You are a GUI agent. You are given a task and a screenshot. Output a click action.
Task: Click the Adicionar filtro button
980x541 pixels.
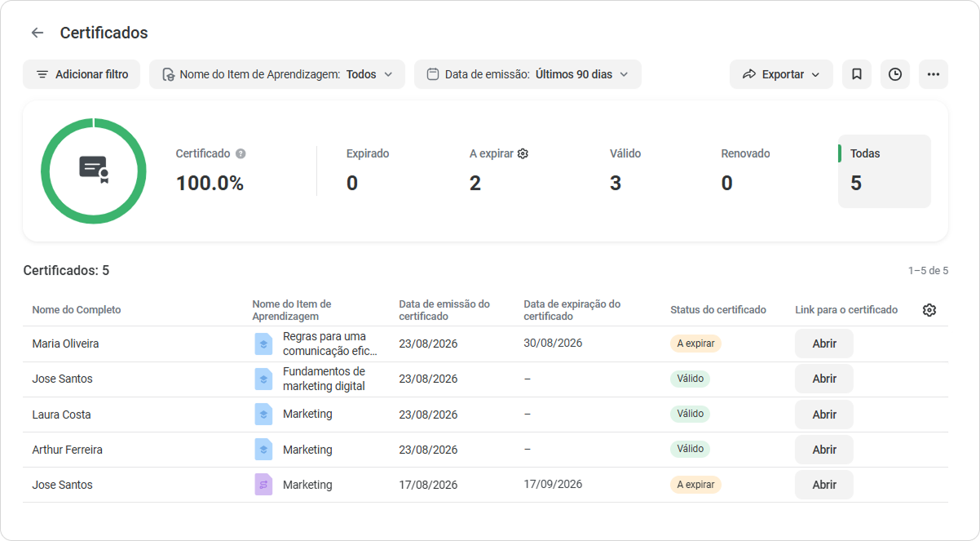(82, 74)
